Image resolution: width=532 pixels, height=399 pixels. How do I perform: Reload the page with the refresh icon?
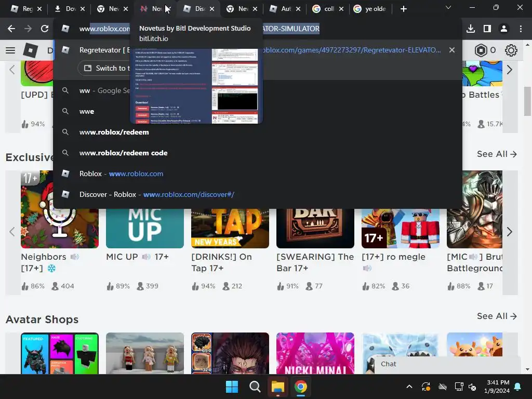[x=45, y=29]
